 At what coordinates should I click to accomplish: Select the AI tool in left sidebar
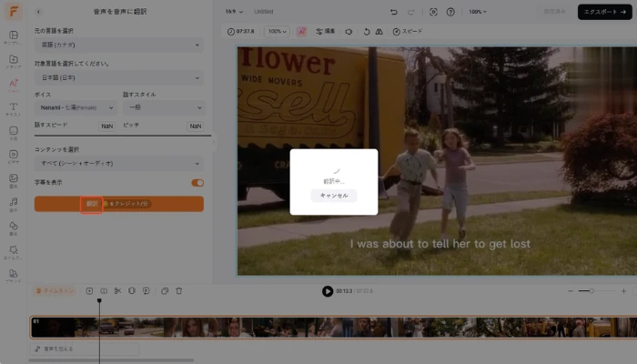(14, 84)
